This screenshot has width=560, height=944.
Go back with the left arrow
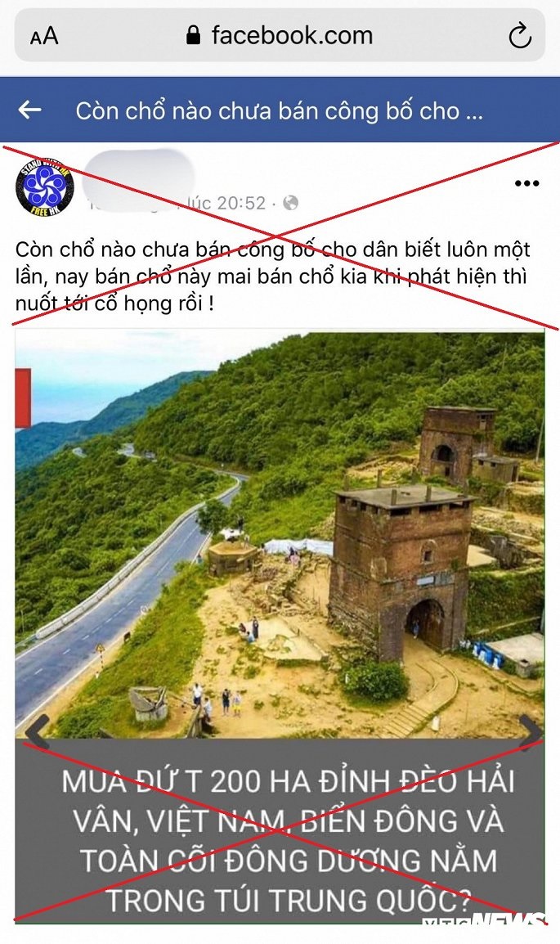29,110
